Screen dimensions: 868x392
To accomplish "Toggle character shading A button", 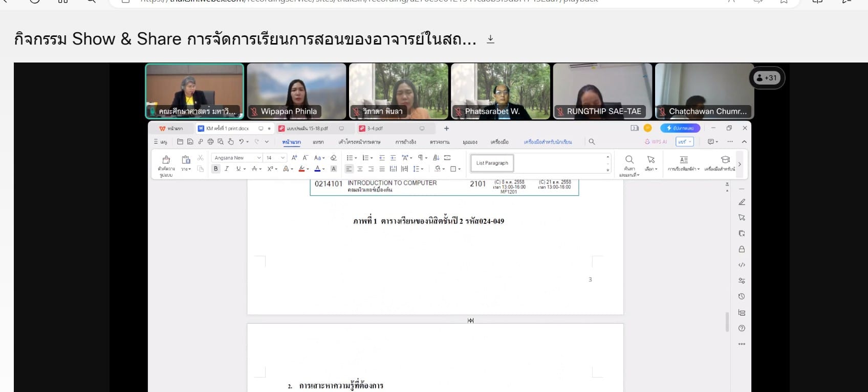I will (334, 169).
